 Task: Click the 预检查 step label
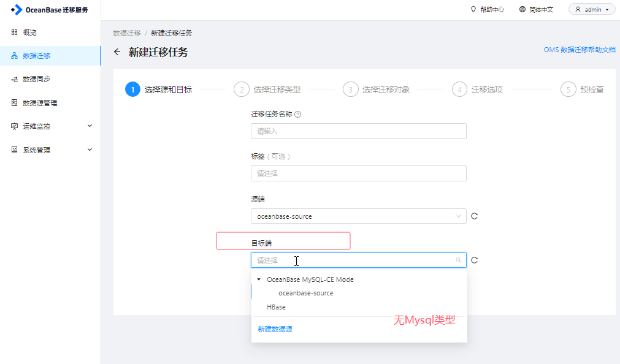pyautogui.click(x=592, y=89)
